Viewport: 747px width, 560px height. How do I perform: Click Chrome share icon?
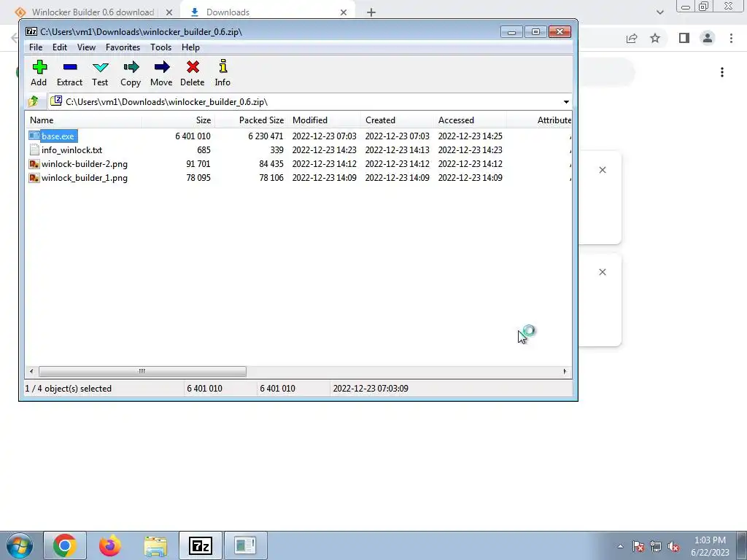tap(632, 38)
